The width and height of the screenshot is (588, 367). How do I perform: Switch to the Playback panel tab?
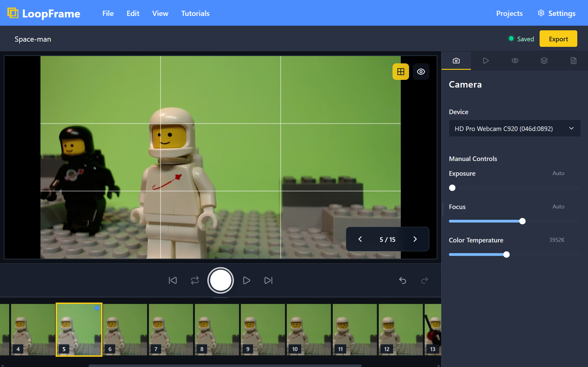click(x=485, y=61)
